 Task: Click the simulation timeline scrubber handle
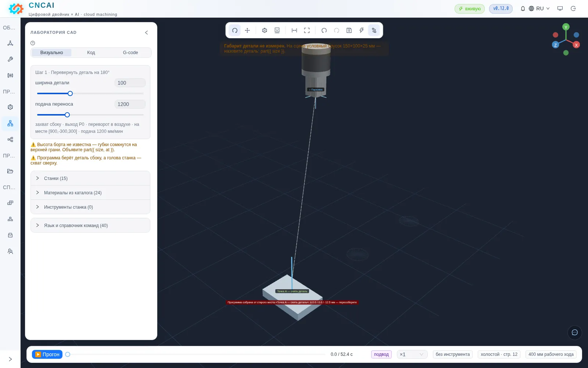tap(68, 354)
